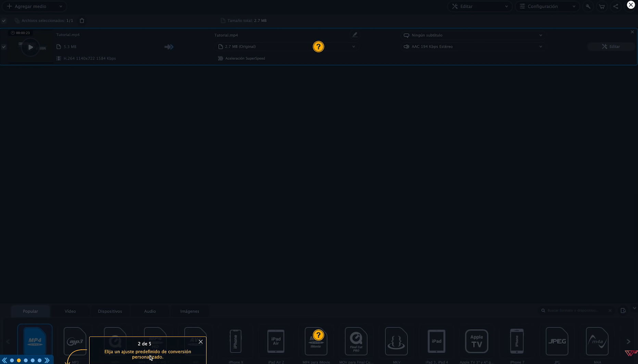Switch to the Imágenes tab

190,311
